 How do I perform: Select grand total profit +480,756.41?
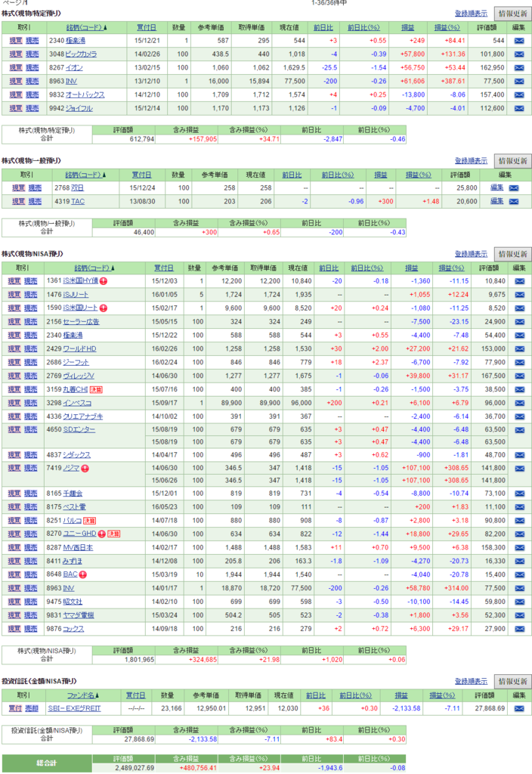pyautogui.click(x=198, y=768)
